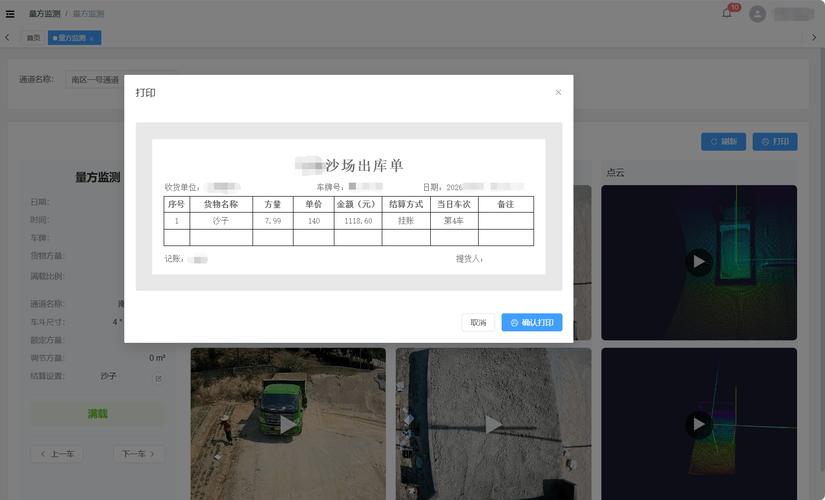The width and height of the screenshot is (825, 500).
Task: Click the 确认打印 button
Action: [x=531, y=323]
